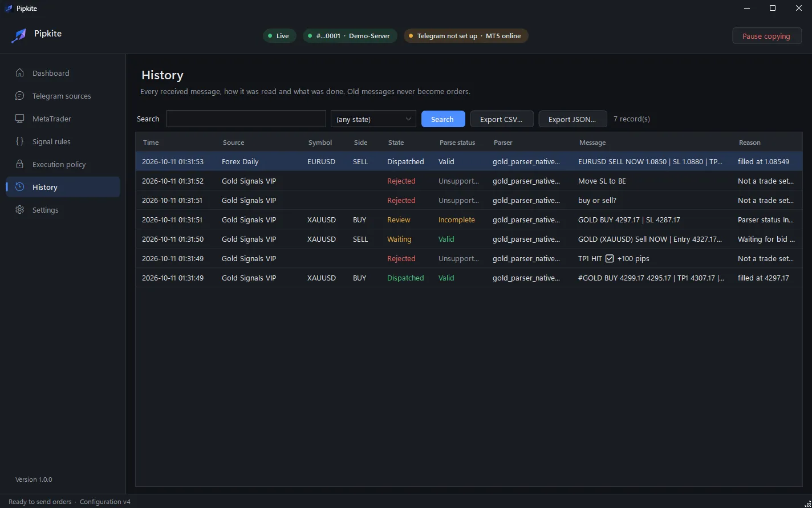Viewport: 812px width, 508px height.
Task: Click the Settings gear icon
Action: point(20,210)
